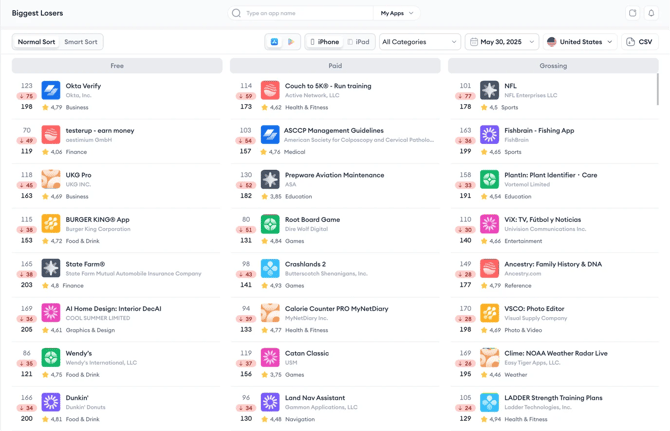Select the iPhone device toggle
Viewport: 670px width, 431px height.
324,42
